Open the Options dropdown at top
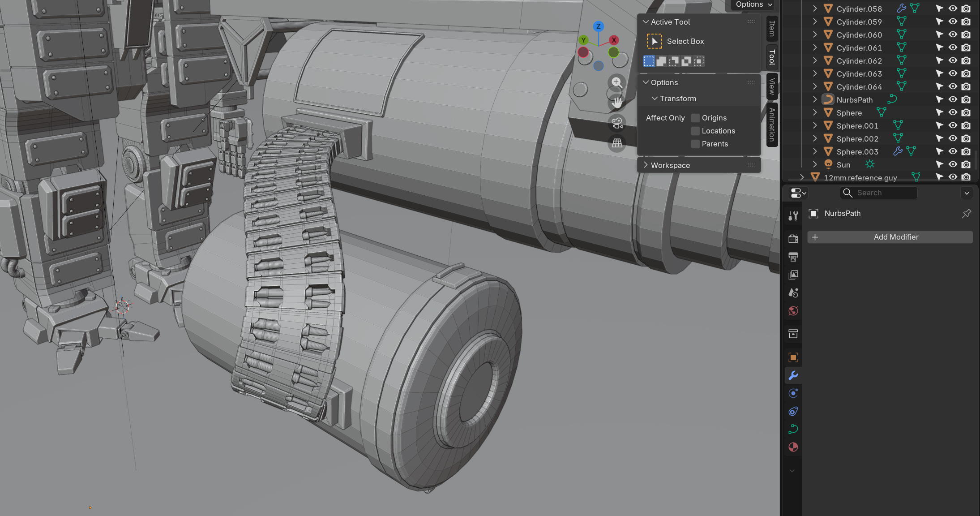 tap(754, 4)
